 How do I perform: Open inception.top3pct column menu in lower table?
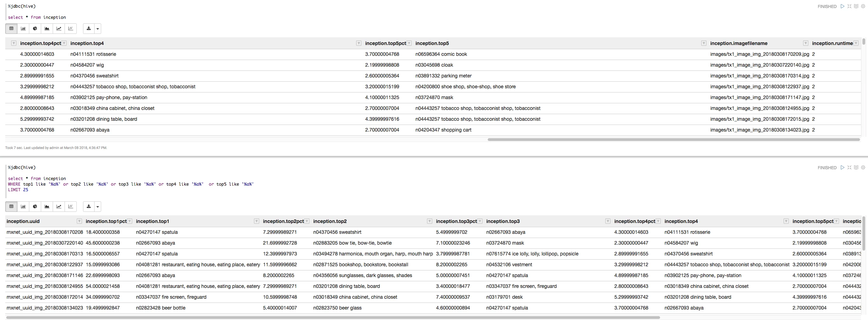coord(480,221)
